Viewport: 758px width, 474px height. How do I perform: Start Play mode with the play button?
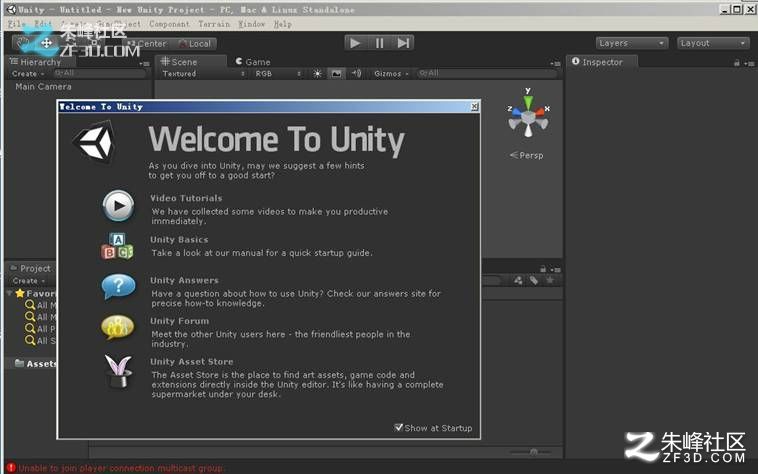click(x=355, y=43)
